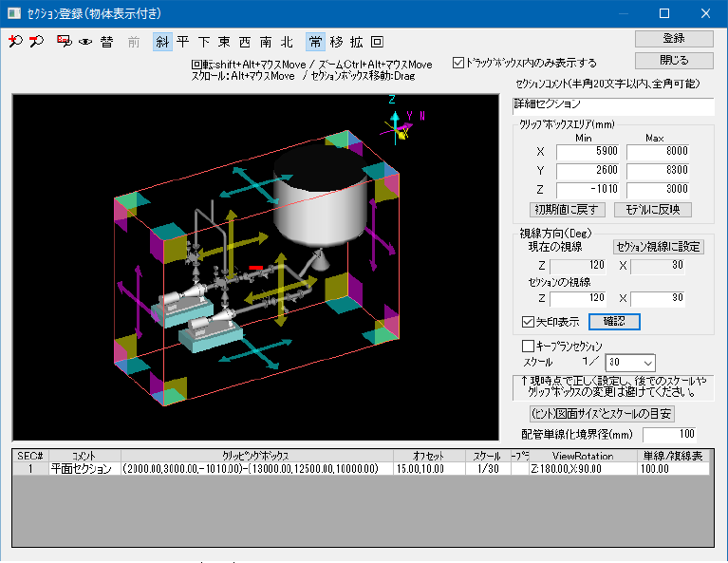The image size is (728, 563).
Task: Select the 移 pan mode button
Action: pos(336,42)
